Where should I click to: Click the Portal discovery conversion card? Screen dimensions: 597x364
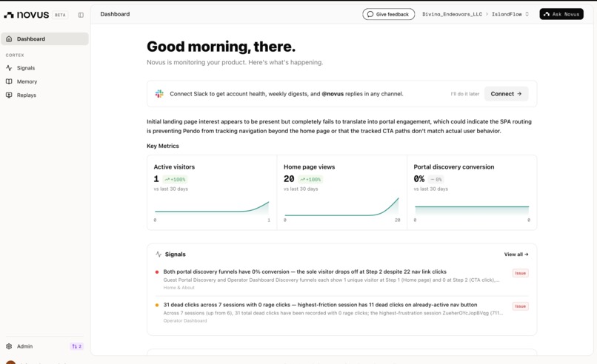coord(472,192)
